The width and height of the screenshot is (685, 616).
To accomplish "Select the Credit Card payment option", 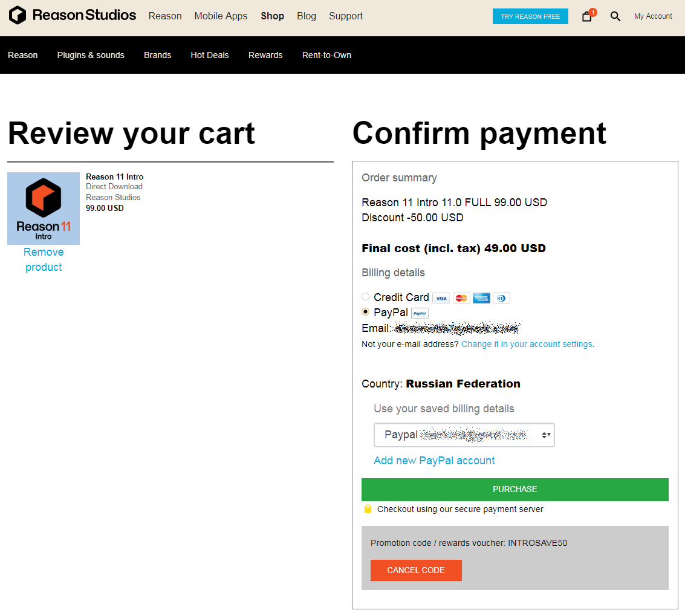I will coord(366,297).
